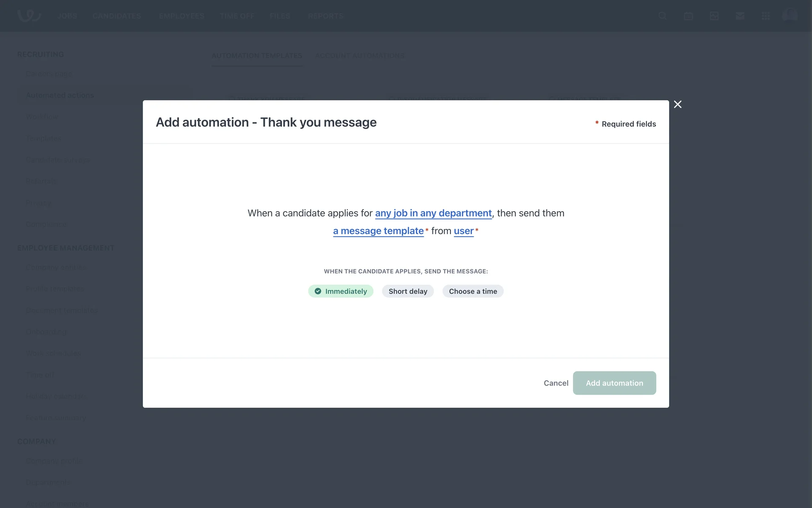Image resolution: width=812 pixels, height=508 pixels.
Task: Open the 'user' sender selector
Action: click(464, 231)
